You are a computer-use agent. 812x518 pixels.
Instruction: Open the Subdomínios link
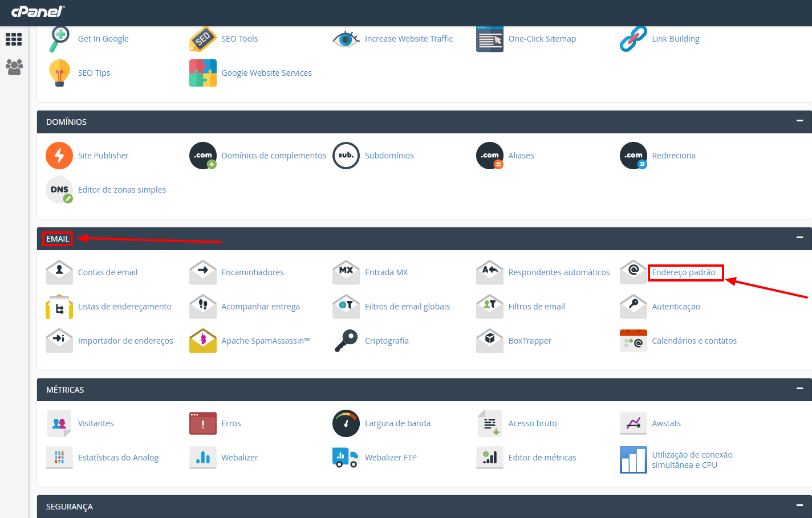coord(389,156)
